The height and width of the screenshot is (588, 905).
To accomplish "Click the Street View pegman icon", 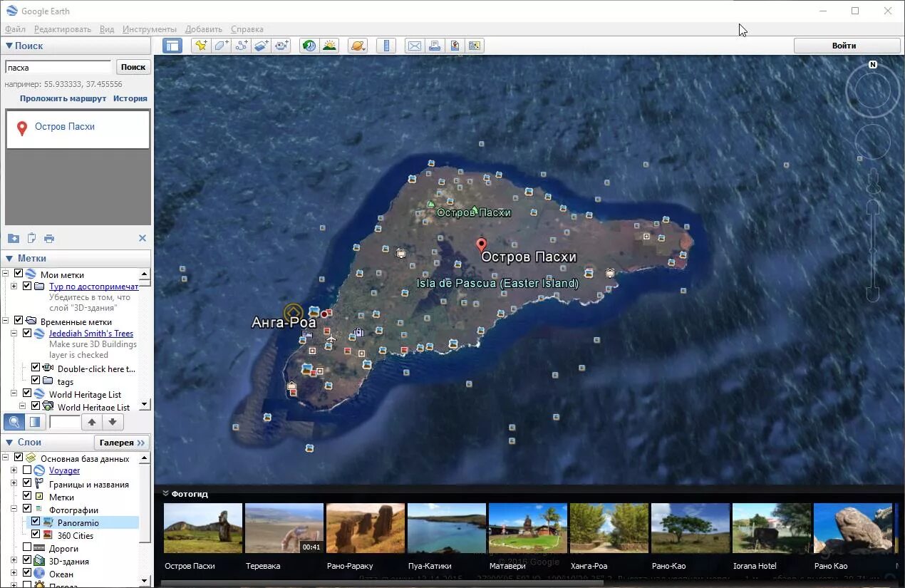I will (x=873, y=183).
